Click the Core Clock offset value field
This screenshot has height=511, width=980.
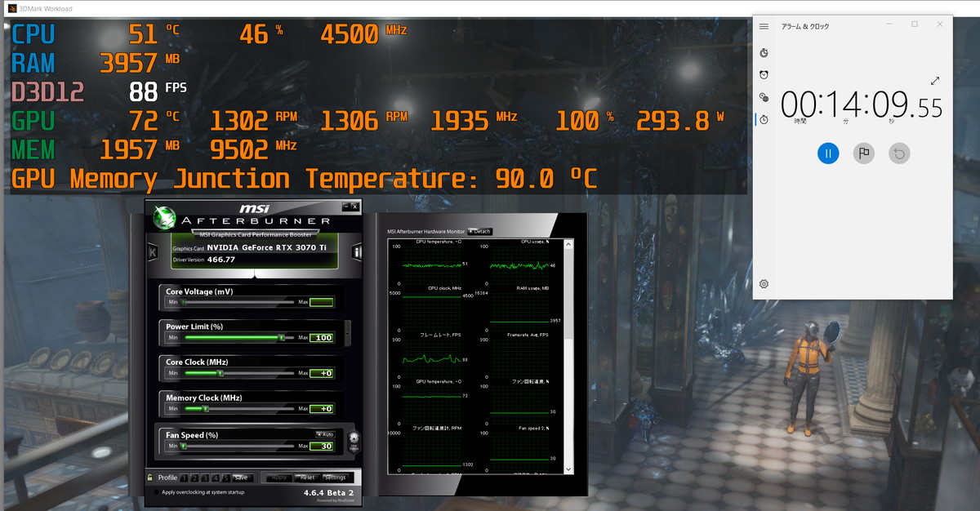[322, 373]
